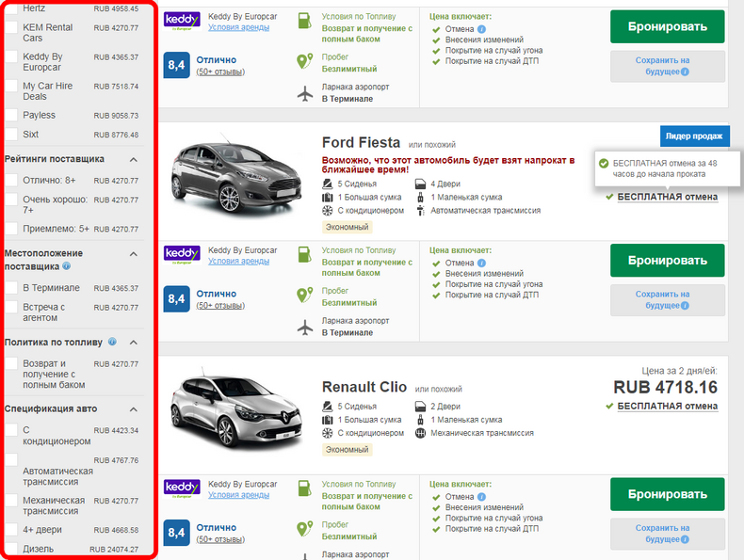Tick the 'Механическая трансмиссия' checkbox
The width and height of the screenshot is (744, 560).
(x=11, y=501)
